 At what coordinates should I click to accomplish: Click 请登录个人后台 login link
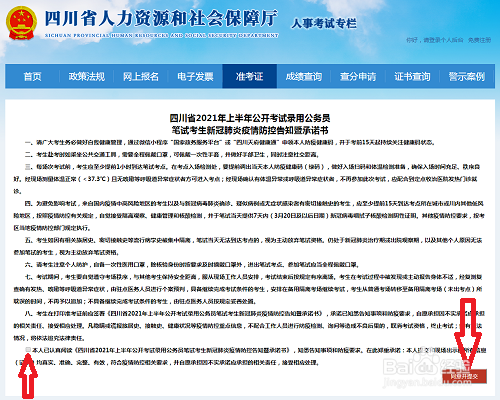pyautogui.click(x=443, y=40)
